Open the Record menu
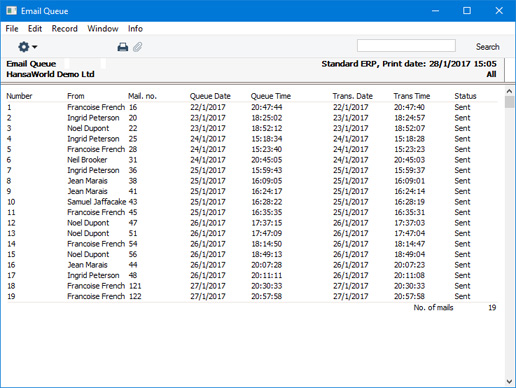 click(x=65, y=29)
